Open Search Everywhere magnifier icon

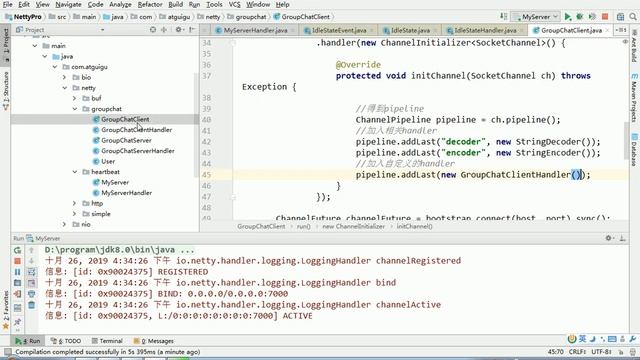click(x=633, y=17)
